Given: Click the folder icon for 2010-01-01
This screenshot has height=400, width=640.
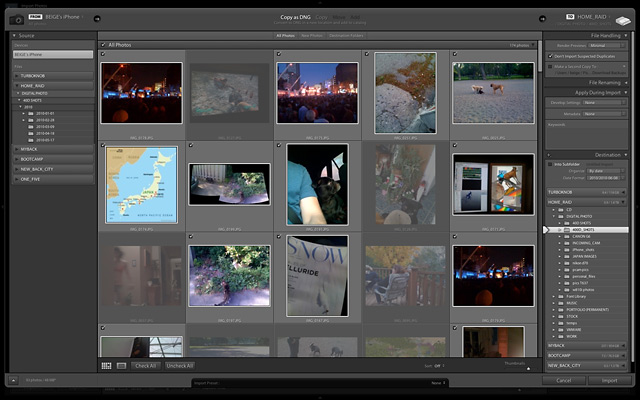Looking at the screenshot, I should [x=31, y=113].
